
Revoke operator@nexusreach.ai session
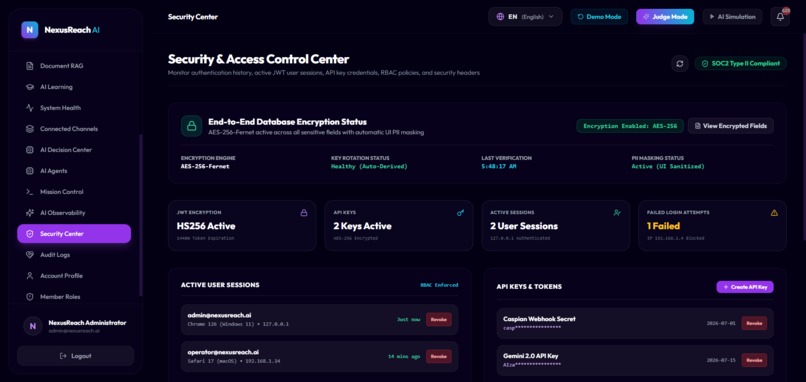tap(438, 356)
